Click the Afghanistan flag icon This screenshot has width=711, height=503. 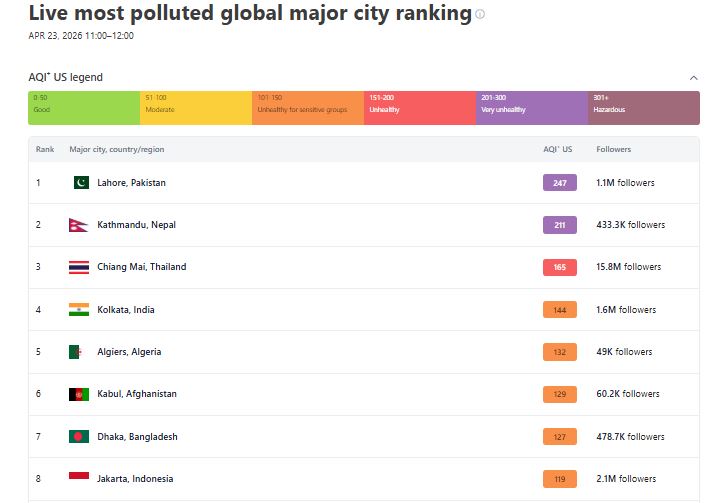click(x=79, y=394)
